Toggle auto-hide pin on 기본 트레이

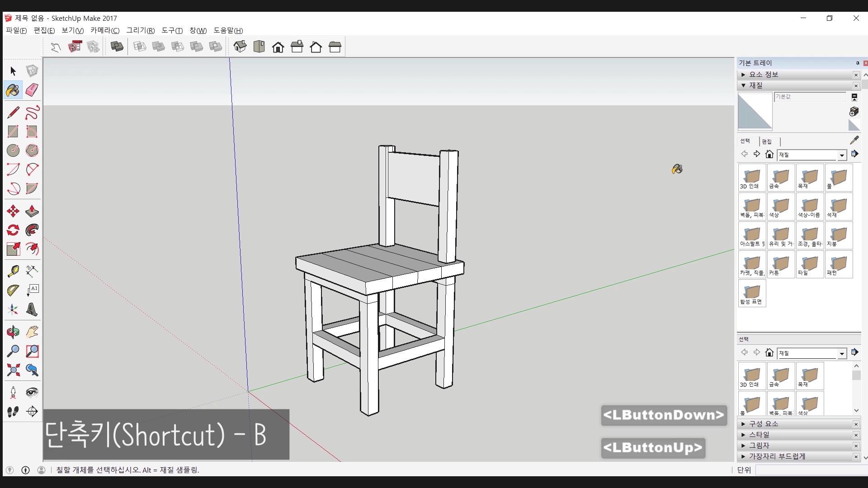point(858,63)
